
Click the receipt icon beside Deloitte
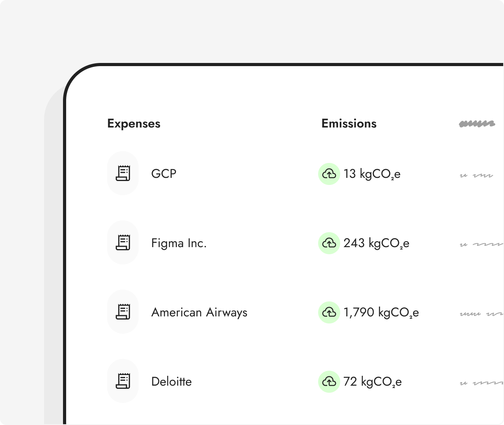(123, 381)
